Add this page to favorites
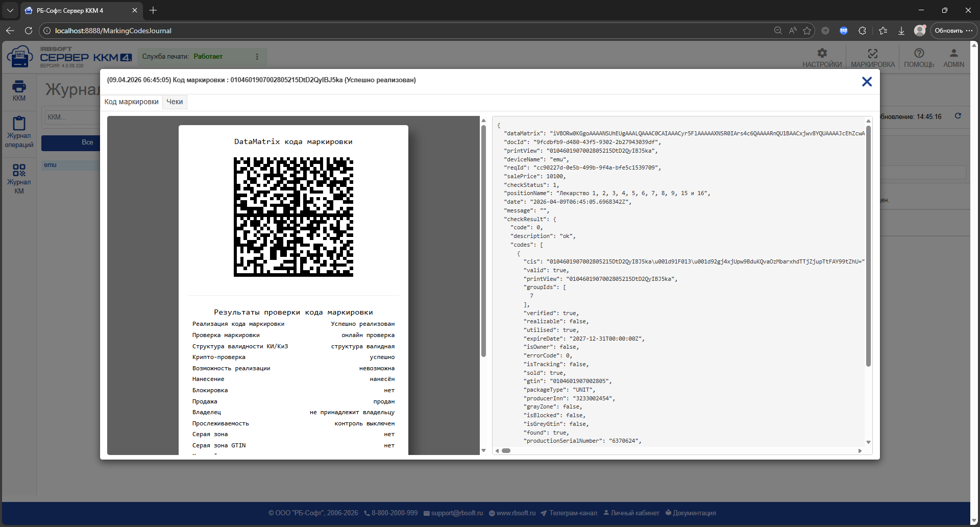980x527 pixels. (x=807, y=31)
